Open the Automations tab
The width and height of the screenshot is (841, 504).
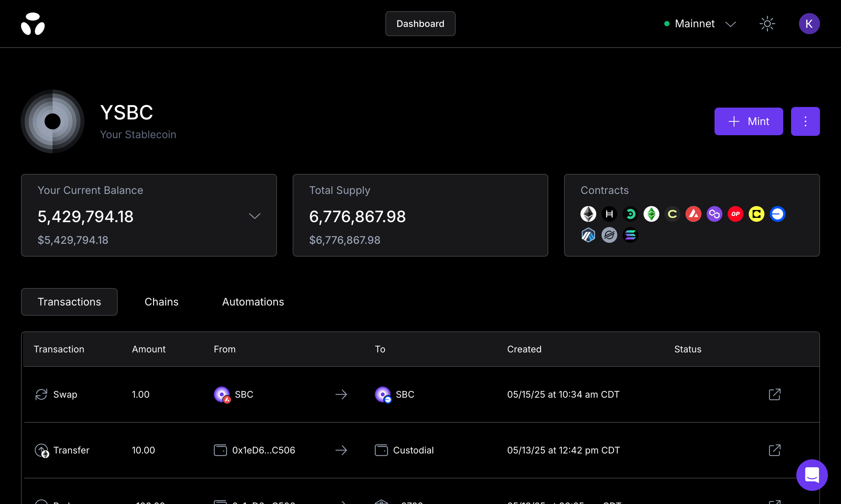tap(253, 302)
